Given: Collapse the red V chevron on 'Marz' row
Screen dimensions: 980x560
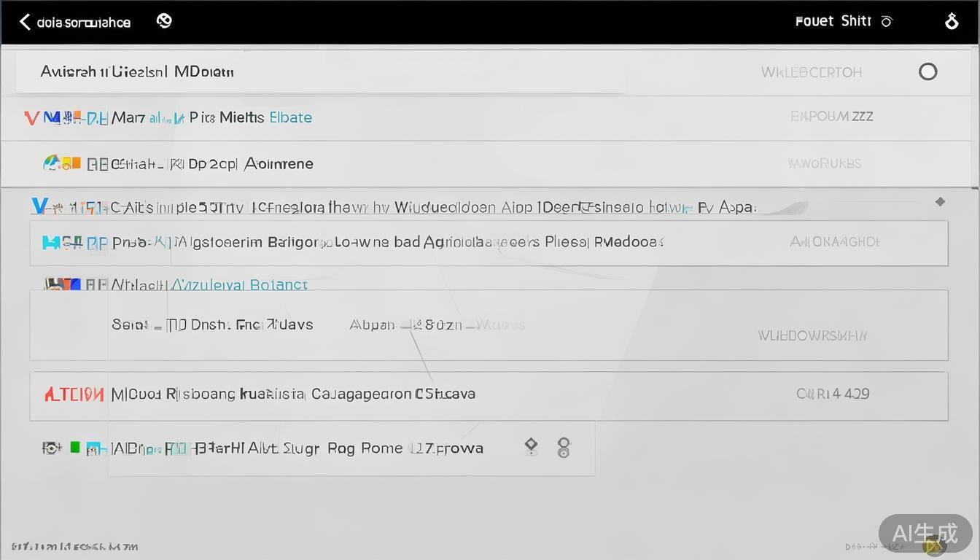Looking at the screenshot, I should [31, 118].
